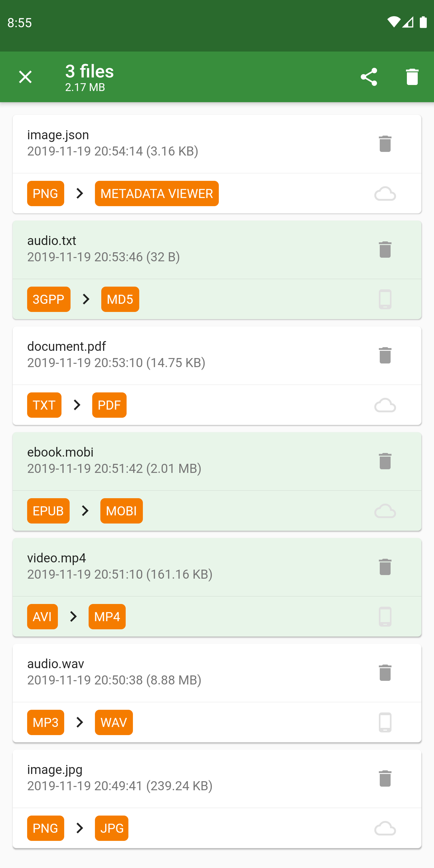Click the cloud icon on the ebook.mobi row
Viewport: 434px width, 868px height.
(x=385, y=511)
